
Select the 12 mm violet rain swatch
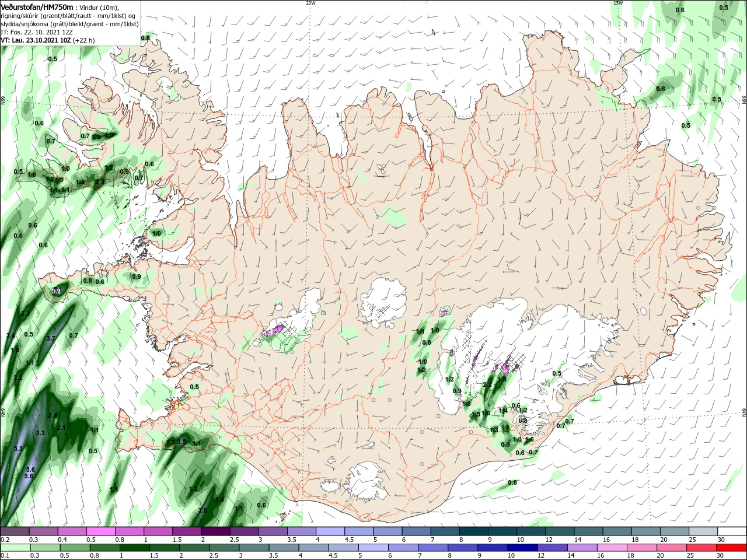tap(551, 548)
